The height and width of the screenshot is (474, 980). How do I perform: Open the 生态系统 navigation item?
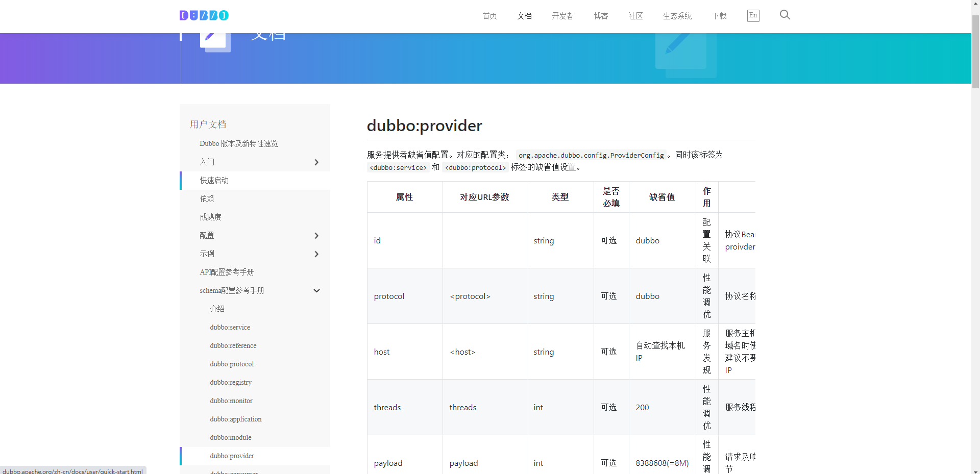677,16
